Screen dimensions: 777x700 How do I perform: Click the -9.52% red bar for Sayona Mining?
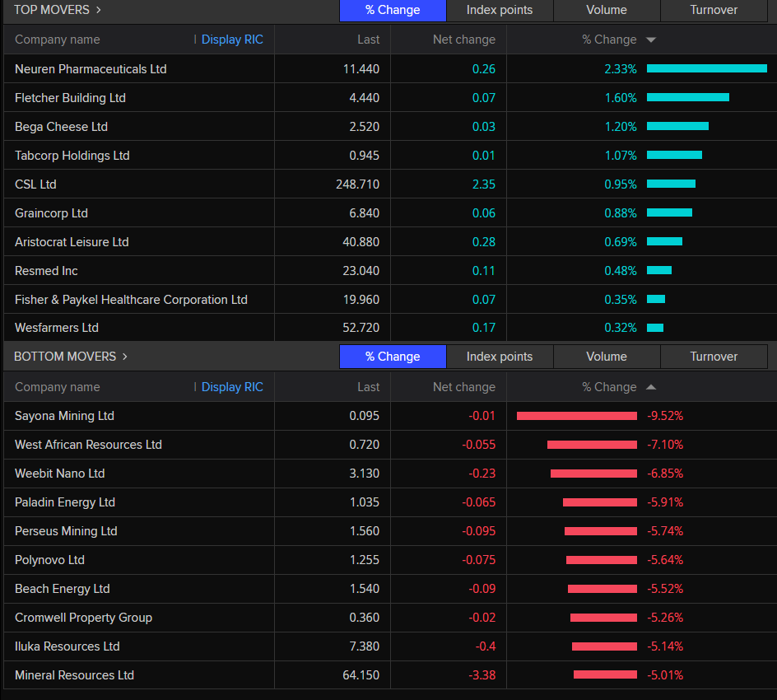click(x=577, y=416)
